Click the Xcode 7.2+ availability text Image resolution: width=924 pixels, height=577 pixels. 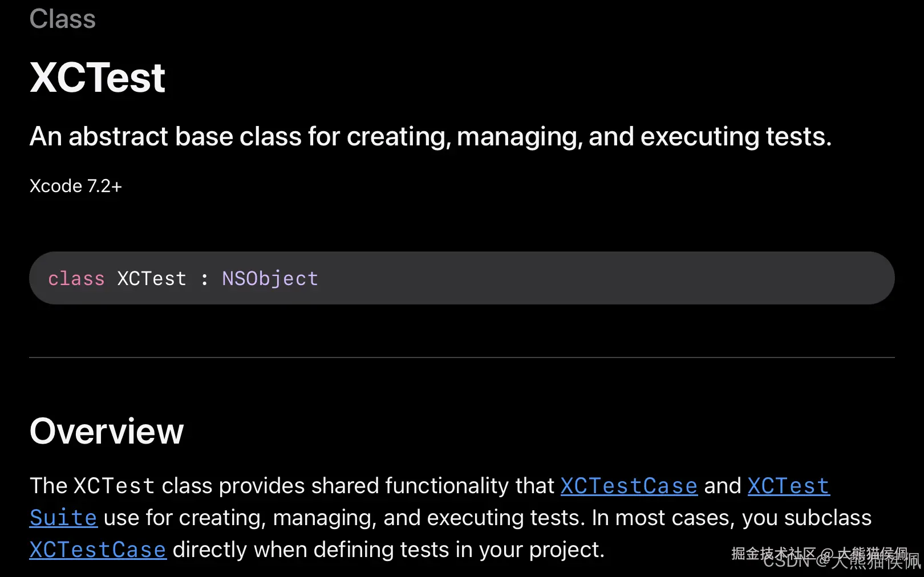coord(76,186)
